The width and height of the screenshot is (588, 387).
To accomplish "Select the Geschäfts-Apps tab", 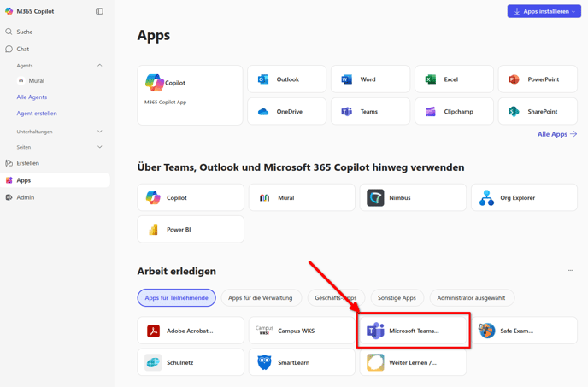I will coord(336,298).
